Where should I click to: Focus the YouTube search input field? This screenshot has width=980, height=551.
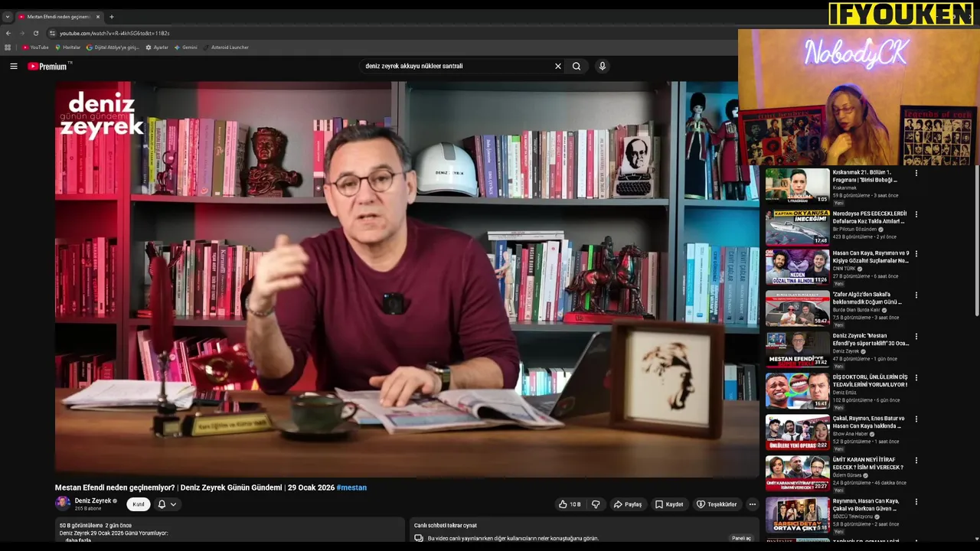coord(457,67)
